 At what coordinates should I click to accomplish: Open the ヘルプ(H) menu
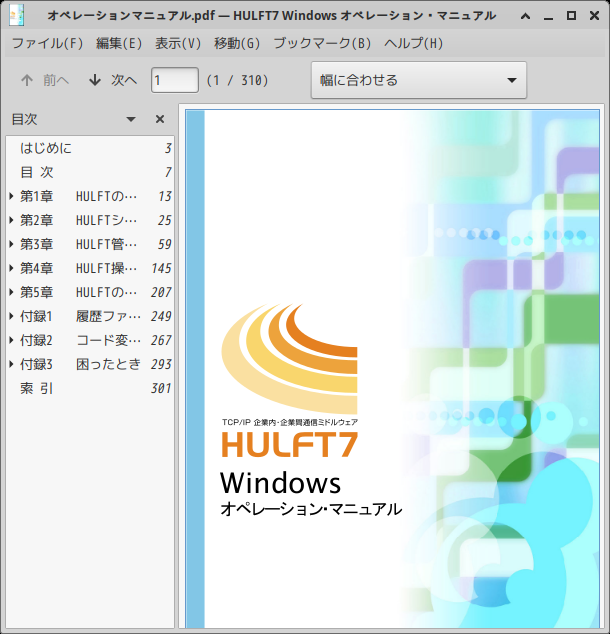click(x=413, y=43)
